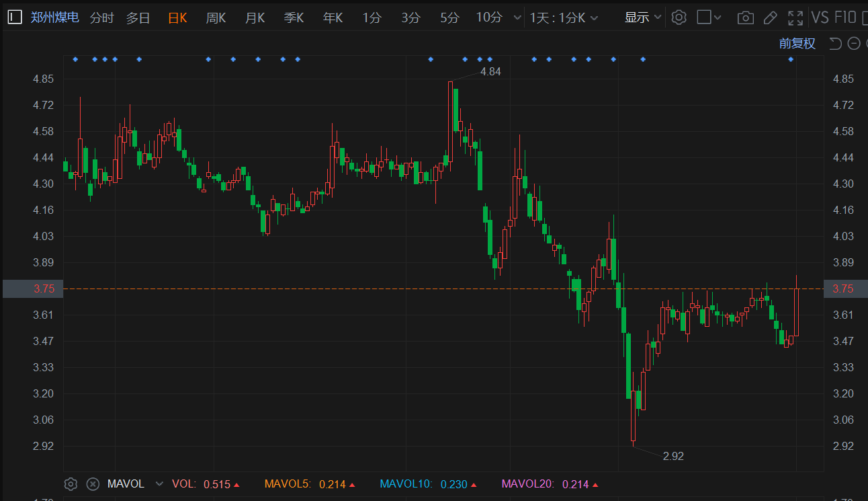Open the 郑州煤电 stock name link

(x=55, y=17)
